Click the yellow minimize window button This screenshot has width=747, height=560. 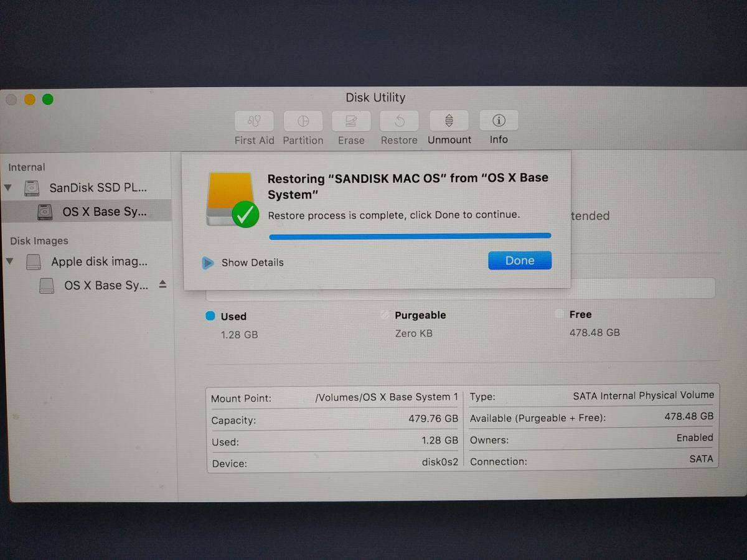[x=29, y=100]
